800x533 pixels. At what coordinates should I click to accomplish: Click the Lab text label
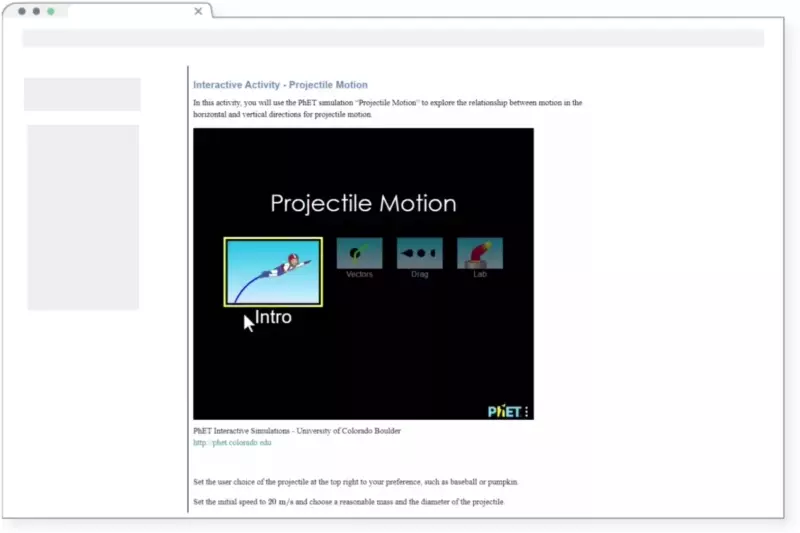tap(480, 274)
